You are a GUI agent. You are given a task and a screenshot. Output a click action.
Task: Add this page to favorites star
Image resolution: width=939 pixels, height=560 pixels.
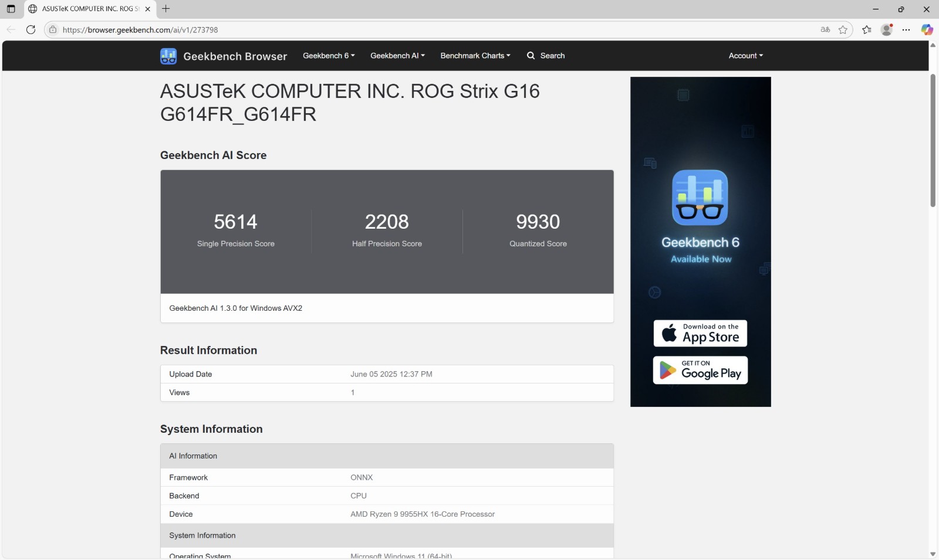(843, 30)
